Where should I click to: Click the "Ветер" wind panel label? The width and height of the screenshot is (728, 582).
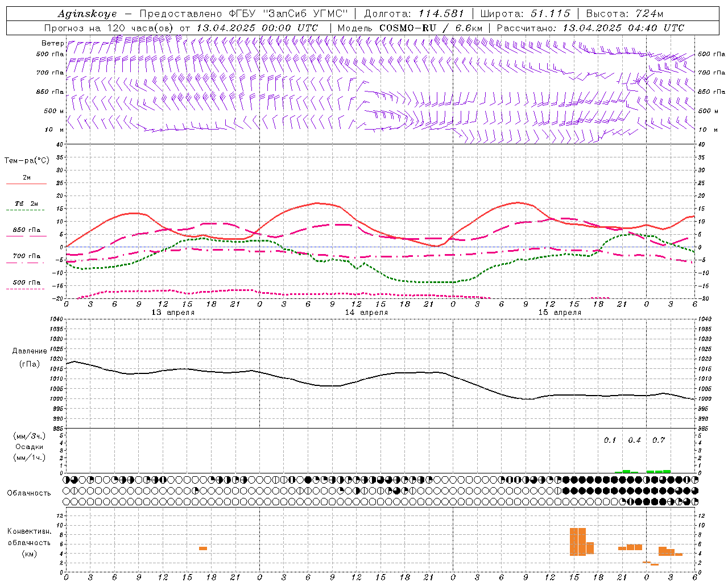pyautogui.click(x=52, y=43)
